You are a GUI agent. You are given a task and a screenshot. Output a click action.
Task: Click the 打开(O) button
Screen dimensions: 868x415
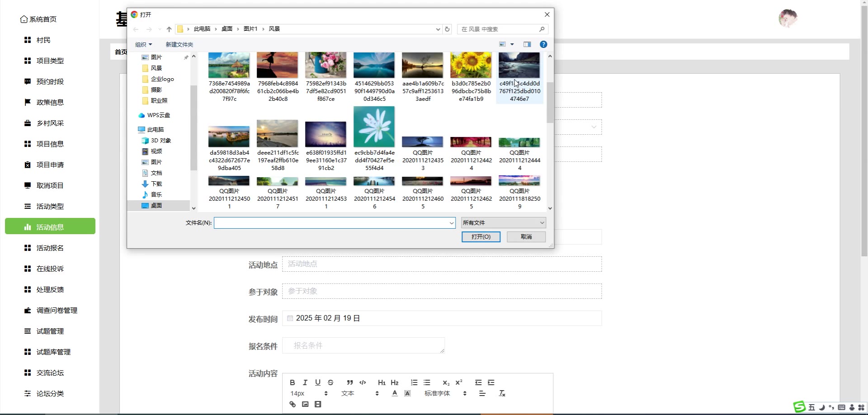click(x=481, y=237)
